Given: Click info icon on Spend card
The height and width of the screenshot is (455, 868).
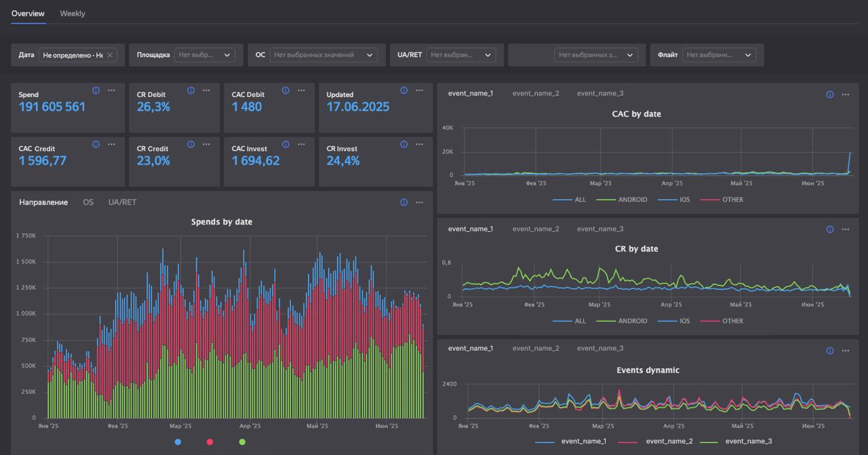Looking at the screenshot, I should (96, 90).
